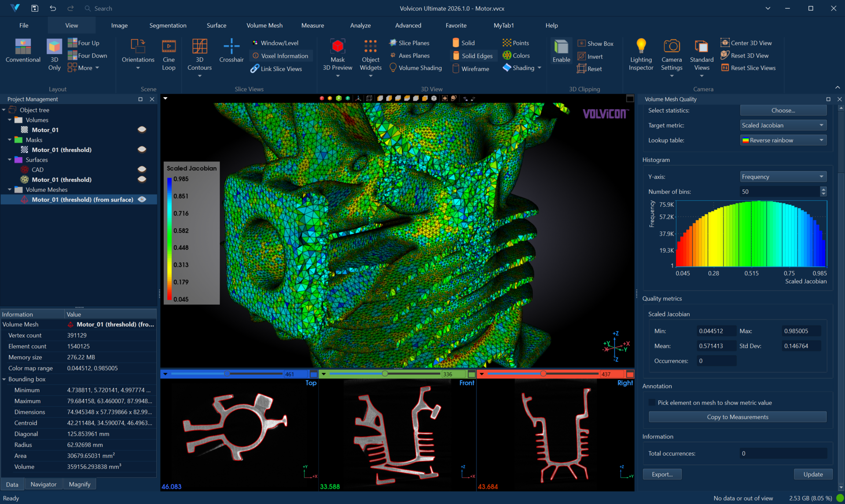Select the 3D Only layout icon
This screenshot has width=845, height=504.
point(54,47)
